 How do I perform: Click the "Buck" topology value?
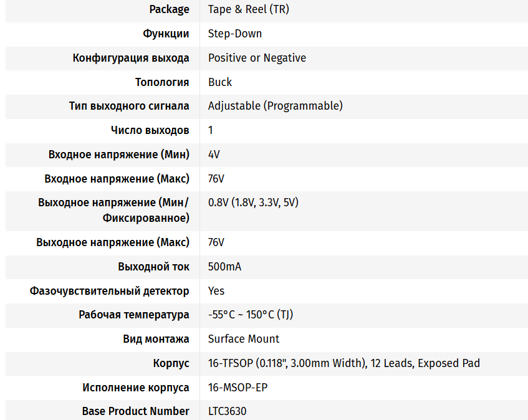(x=220, y=82)
